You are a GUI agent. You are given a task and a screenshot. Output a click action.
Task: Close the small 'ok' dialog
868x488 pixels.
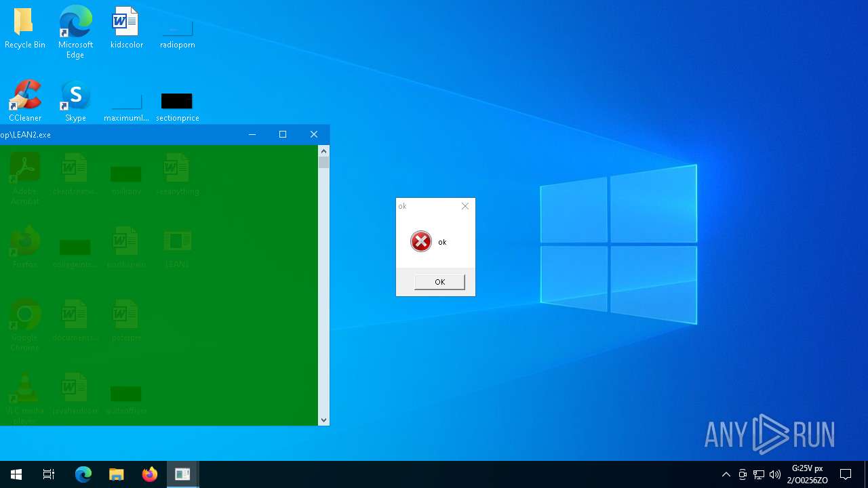click(x=465, y=206)
